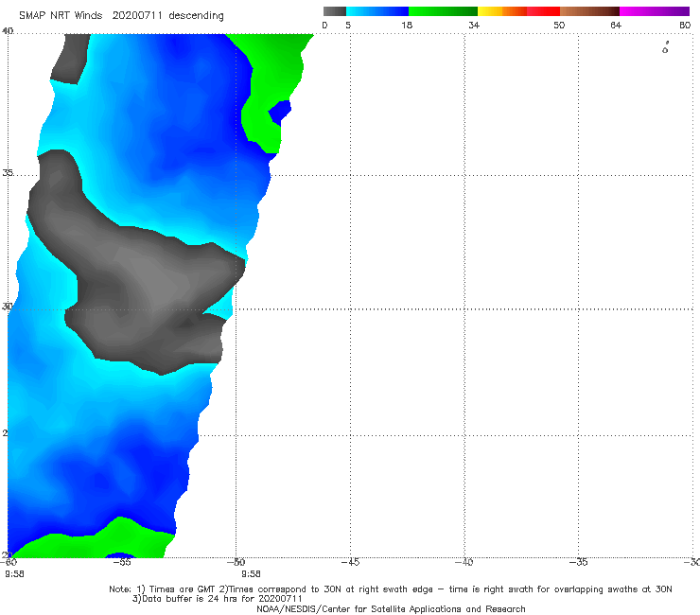Image resolution: width=700 pixels, height=615 pixels.
Task: Click color bar label '64'
Action: click(x=616, y=25)
